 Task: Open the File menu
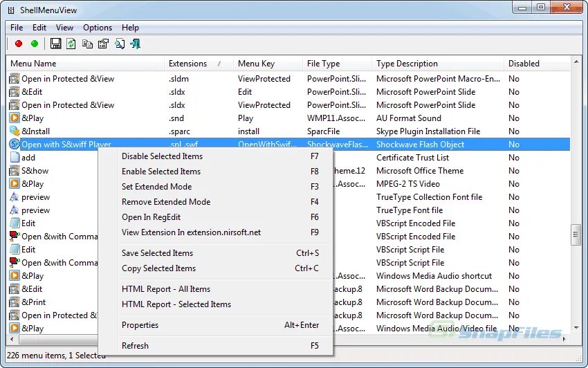17,28
